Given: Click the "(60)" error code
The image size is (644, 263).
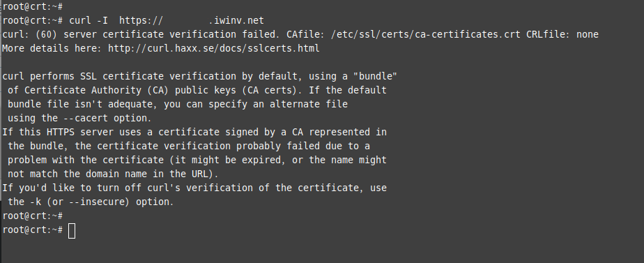Looking at the screenshot, I should pos(46,34).
